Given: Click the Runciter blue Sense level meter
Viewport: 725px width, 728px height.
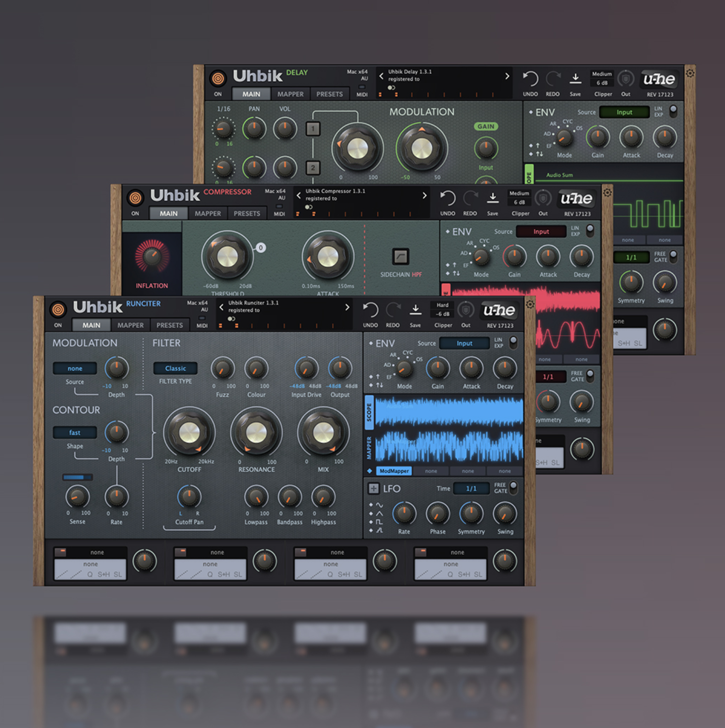Looking at the screenshot, I should click(77, 477).
